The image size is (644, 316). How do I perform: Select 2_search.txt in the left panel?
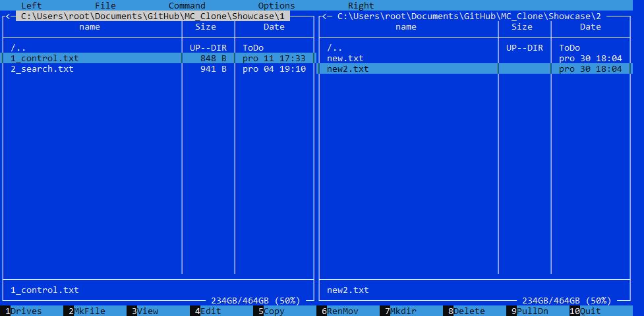pyautogui.click(x=42, y=68)
